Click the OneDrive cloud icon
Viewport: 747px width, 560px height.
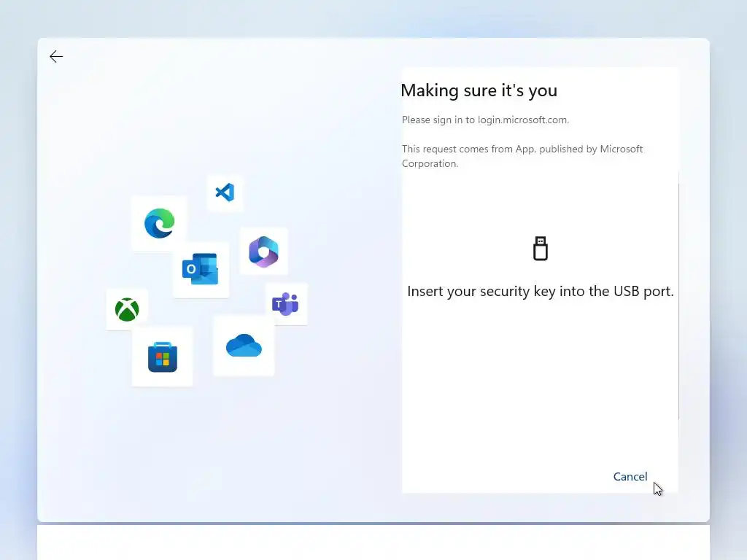coord(244,346)
